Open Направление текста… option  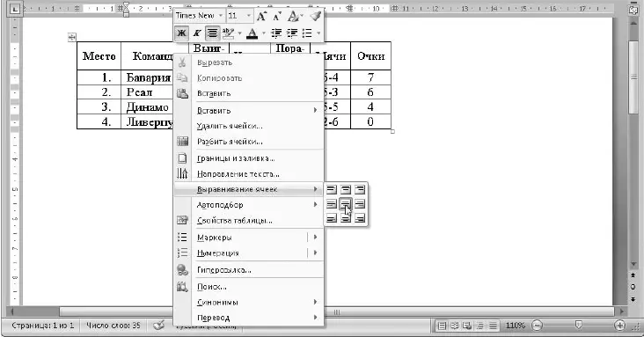[x=248, y=174]
